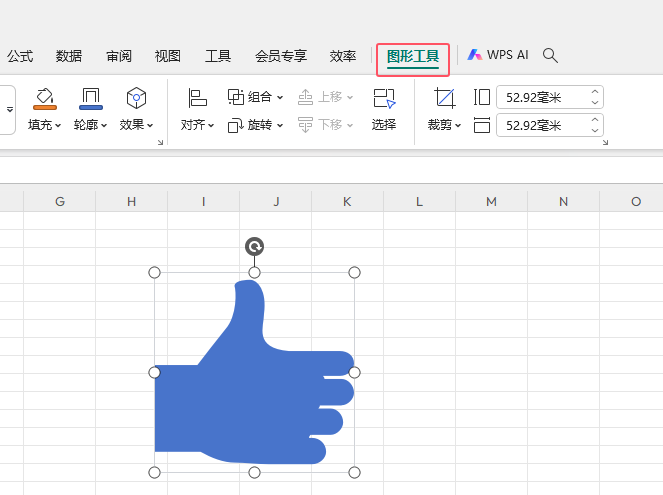Open the shape format dialog launcher

[x=160, y=142]
